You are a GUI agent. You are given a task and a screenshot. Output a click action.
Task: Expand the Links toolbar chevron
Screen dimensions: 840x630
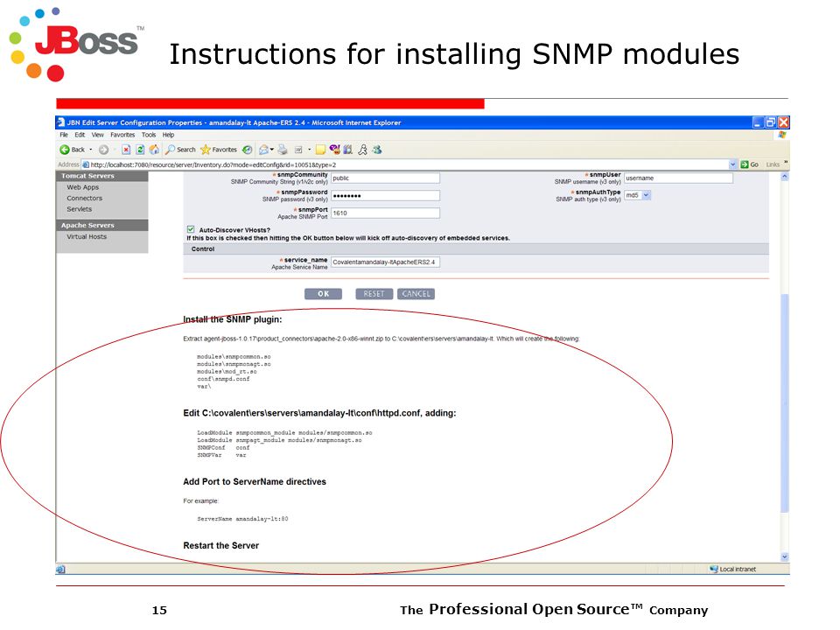(x=786, y=163)
